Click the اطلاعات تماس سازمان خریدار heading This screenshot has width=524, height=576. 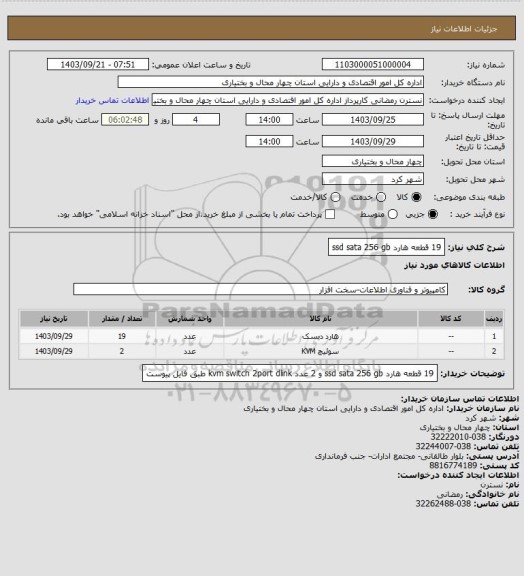pyautogui.click(x=460, y=399)
